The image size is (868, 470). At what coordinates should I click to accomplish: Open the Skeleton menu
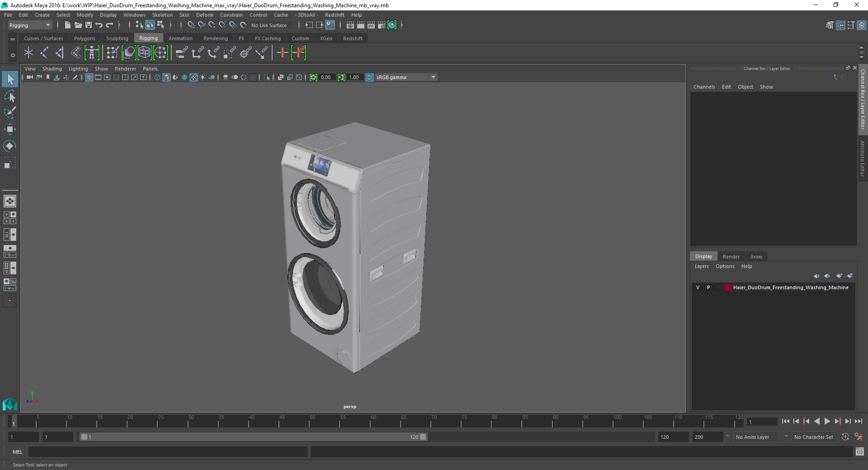[x=162, y=15]
